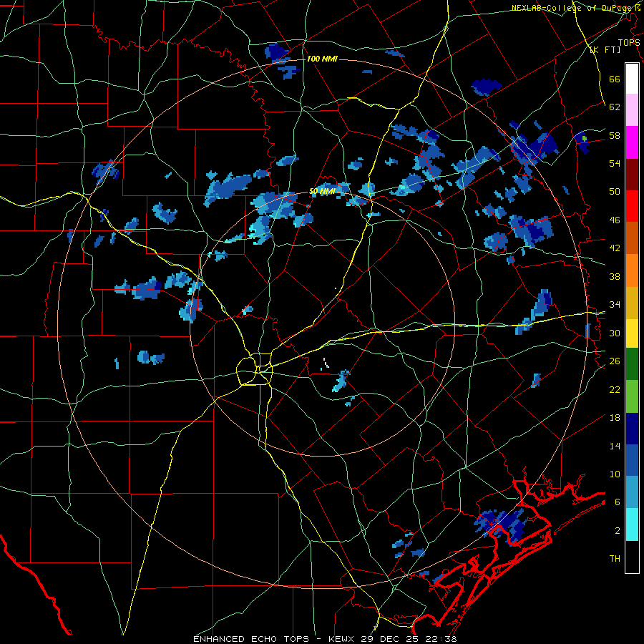Click the 18 legend label
This screenshot has height=644, width=644.
[x=615, y=418]
